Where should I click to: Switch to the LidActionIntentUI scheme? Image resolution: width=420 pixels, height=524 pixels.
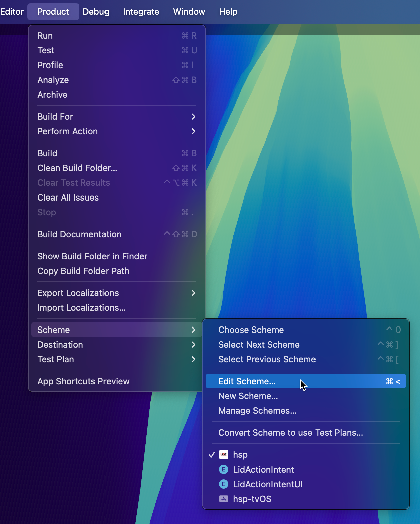[306, 484]
